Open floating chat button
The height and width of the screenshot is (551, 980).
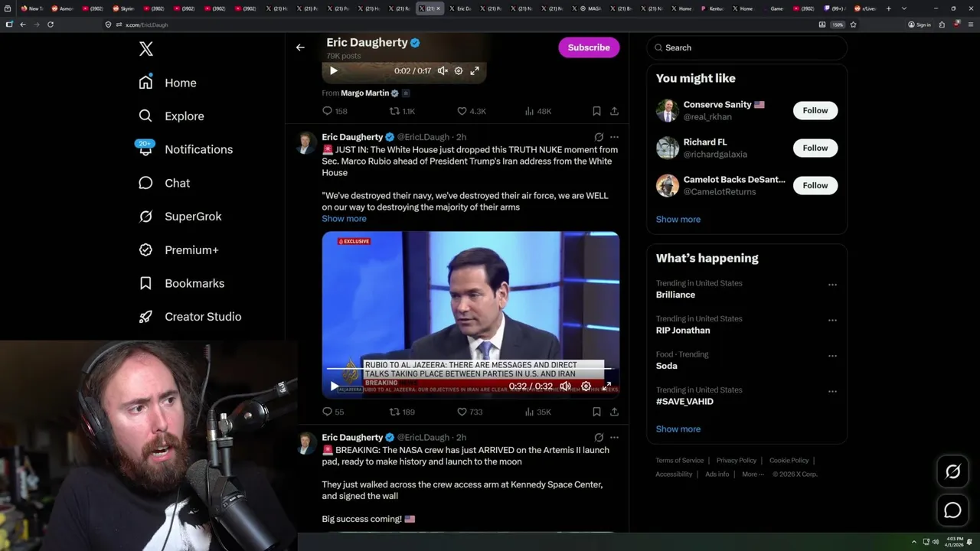tap(952, 510)
